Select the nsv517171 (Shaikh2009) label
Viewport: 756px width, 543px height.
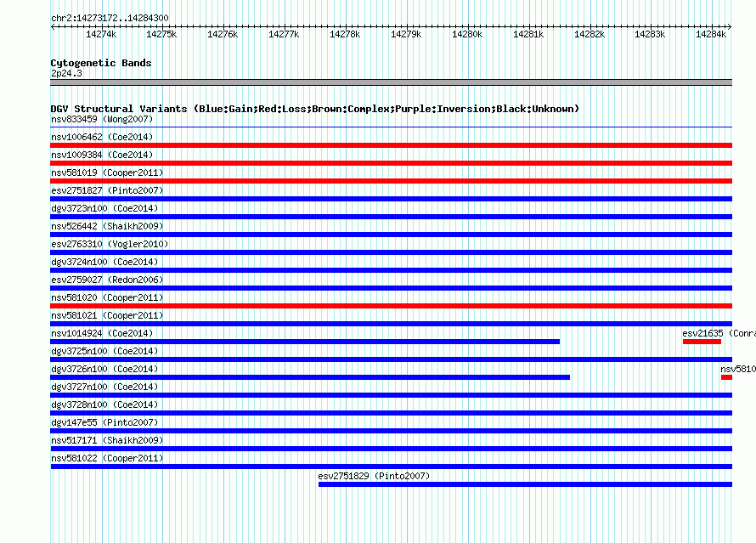[107, 440]
